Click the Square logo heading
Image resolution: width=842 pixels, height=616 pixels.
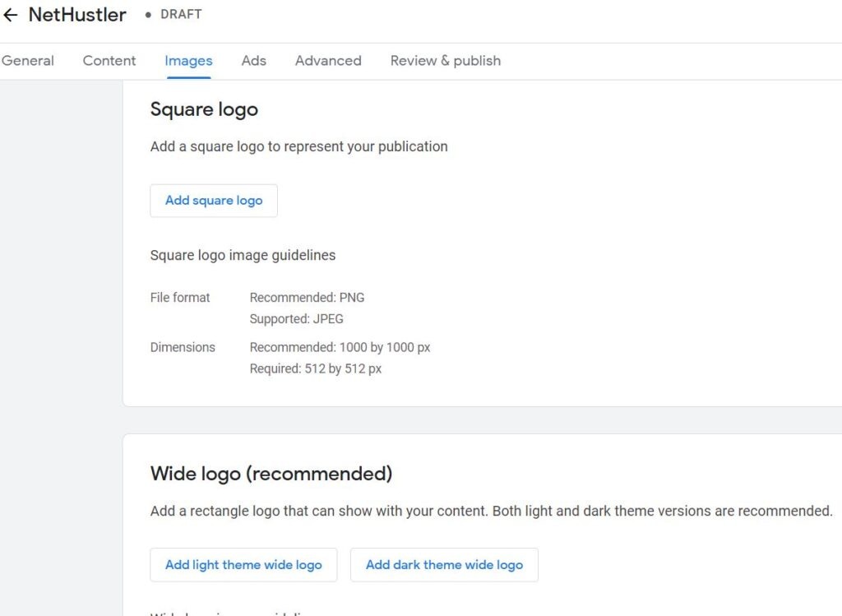204,109
